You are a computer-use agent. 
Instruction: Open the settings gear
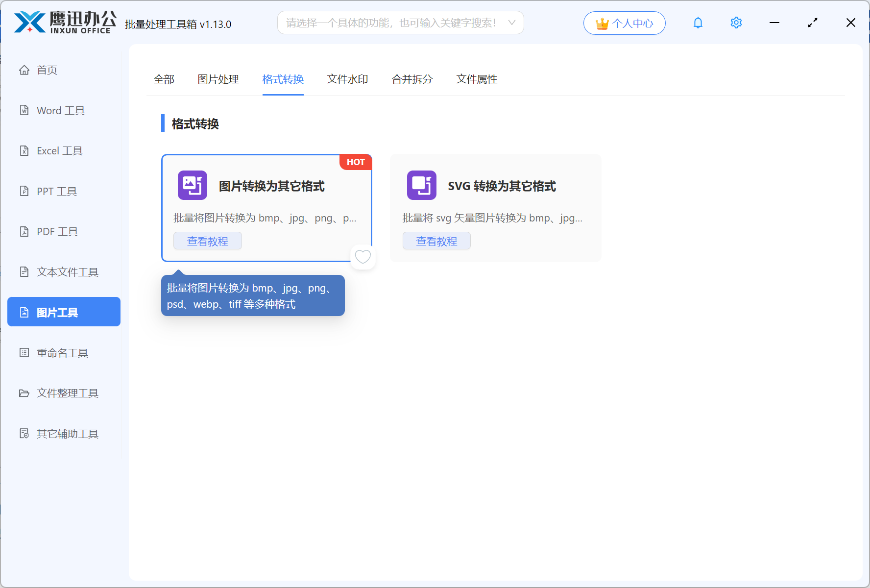(x=736, y=23)
